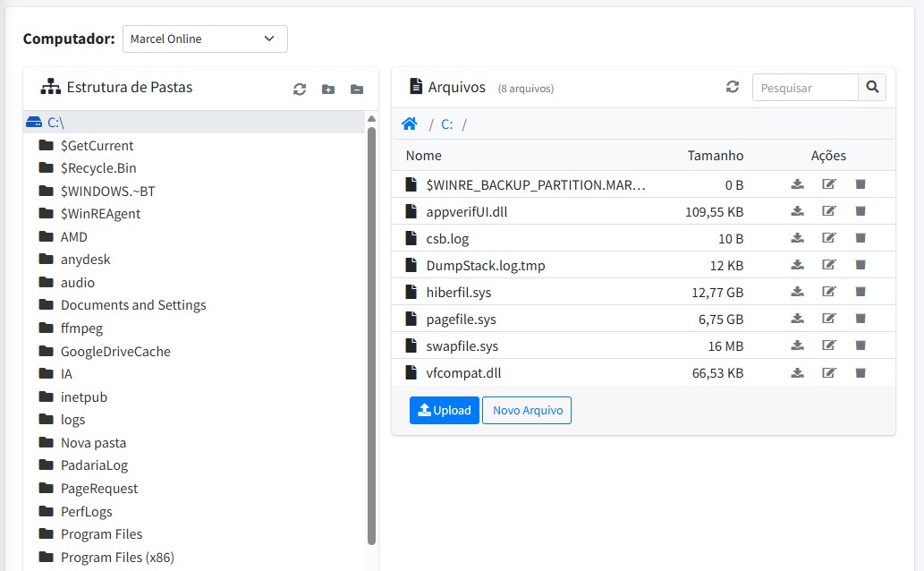Click the Novo Arquivo button
The image size is (924, 571).
(527, 410)
